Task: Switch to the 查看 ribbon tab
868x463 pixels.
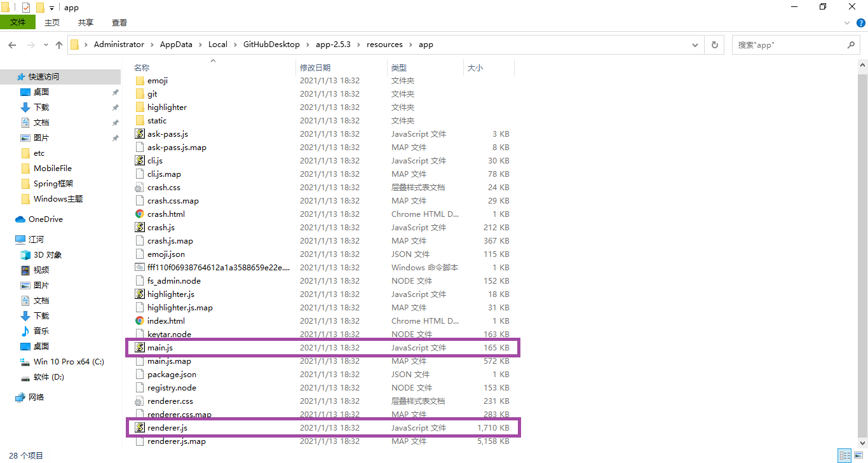Action: click(x=119, y=21)
